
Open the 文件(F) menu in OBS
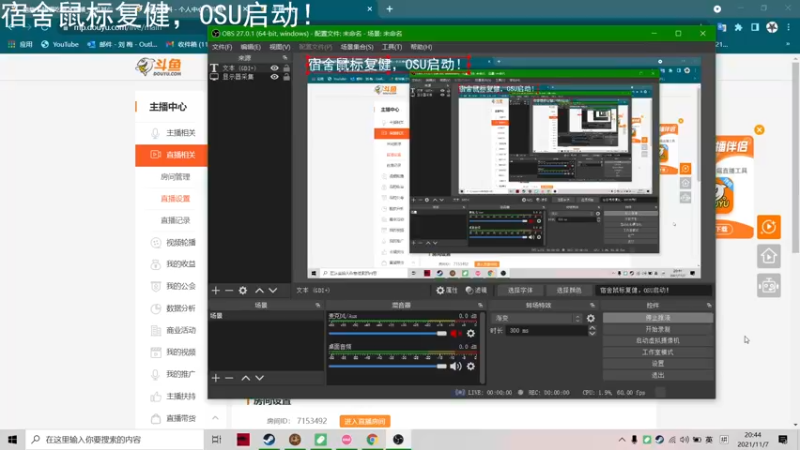coord(222,47)
